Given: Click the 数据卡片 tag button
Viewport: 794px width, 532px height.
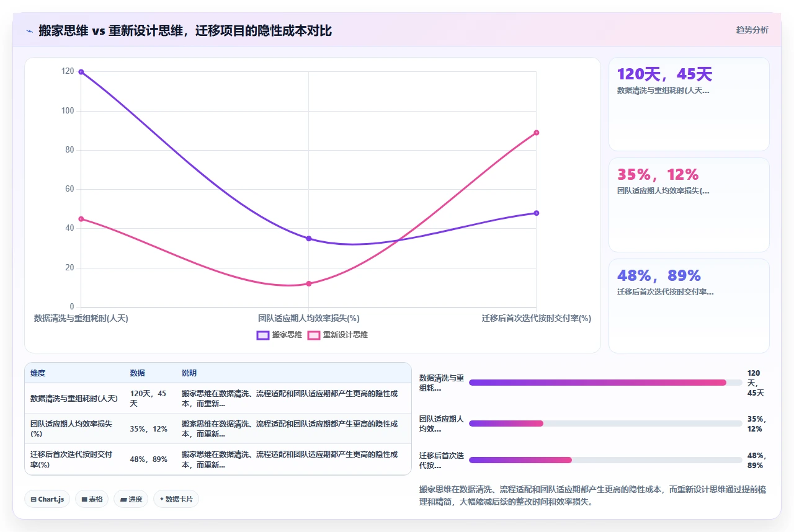Looking at the screenshot, I should 176,499.
